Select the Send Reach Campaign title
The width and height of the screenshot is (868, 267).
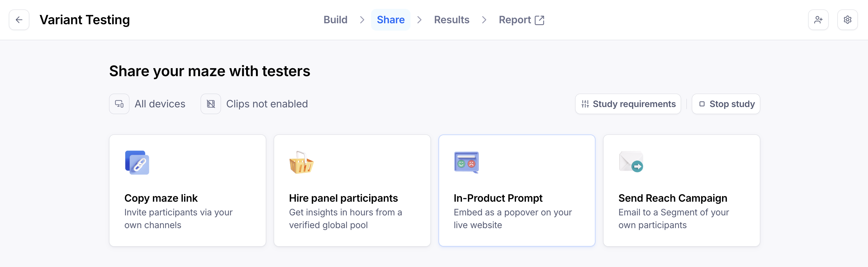point(672,198)
